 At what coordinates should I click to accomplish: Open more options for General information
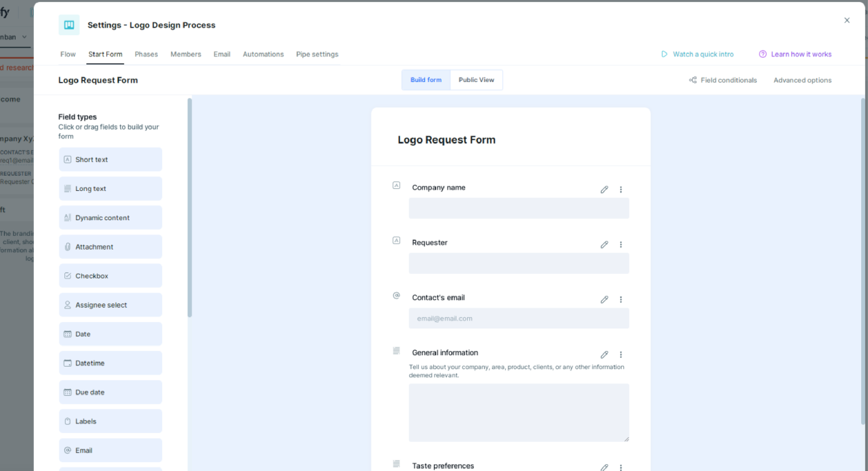(621, 355)
